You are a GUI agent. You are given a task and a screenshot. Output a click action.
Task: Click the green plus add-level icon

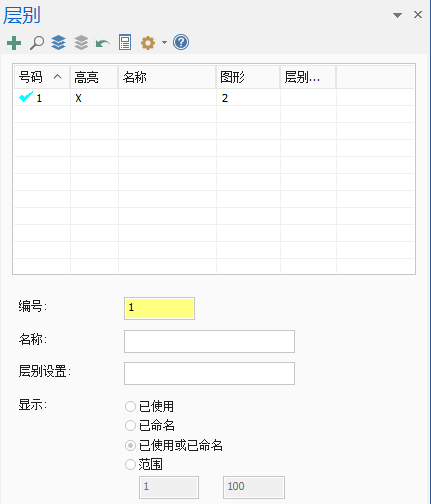point(14,43)
